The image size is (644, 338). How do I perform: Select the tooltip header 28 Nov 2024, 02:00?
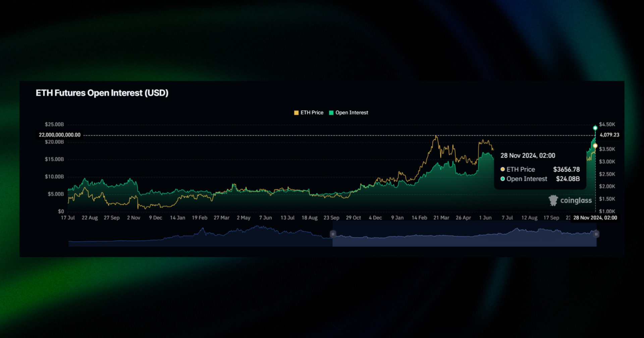coord(528,155)
